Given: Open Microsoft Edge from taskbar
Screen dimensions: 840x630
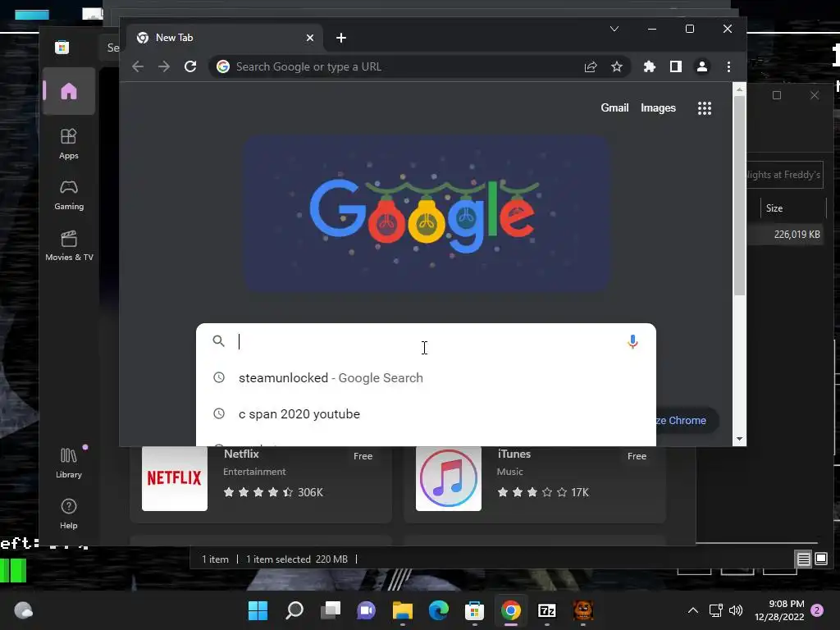Looking at the screenshot, I should (438, 610).
